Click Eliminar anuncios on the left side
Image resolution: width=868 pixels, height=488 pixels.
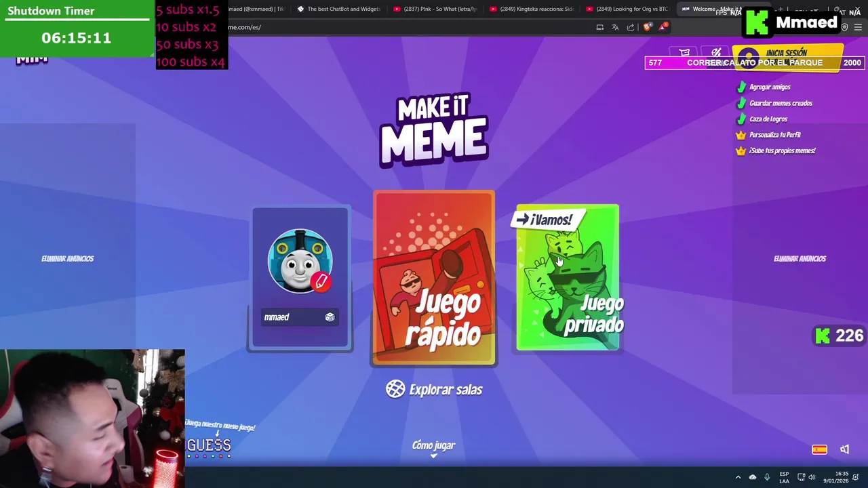pos(68,259)
